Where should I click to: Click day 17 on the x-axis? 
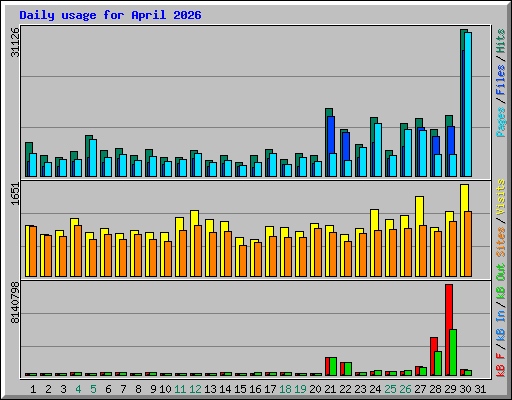pyautogui.click(x=270, y=389)
